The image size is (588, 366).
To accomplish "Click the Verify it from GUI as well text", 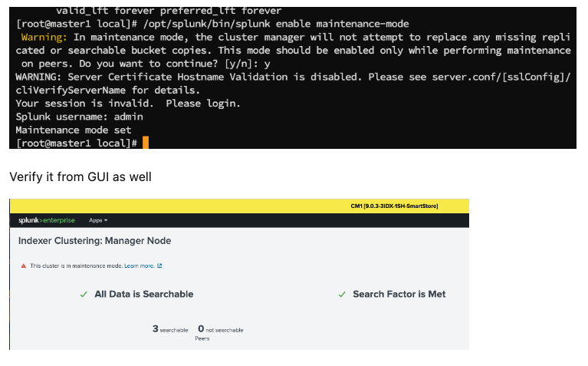I will coord(80,176).
